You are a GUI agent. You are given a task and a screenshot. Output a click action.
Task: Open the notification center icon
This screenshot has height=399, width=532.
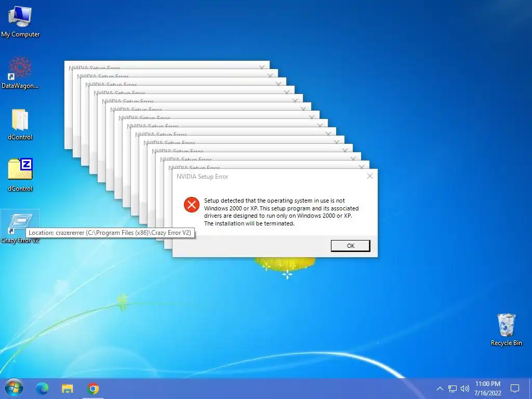(515, 389)
